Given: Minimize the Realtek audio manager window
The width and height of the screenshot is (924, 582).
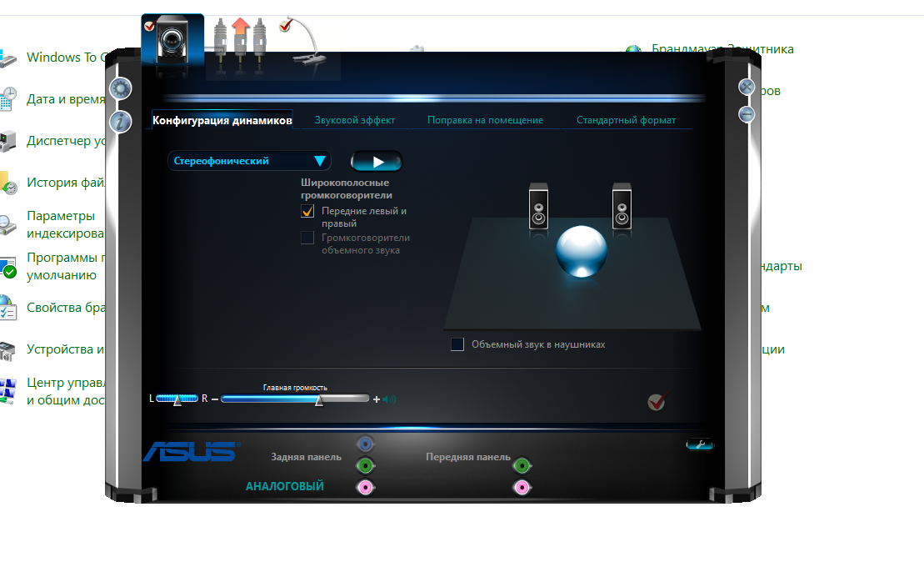Looking at the screenshot, I should (747, 114).
